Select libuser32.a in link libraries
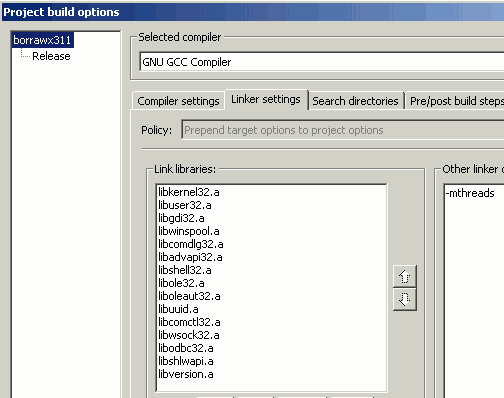Image resolution: width=504 pixels, height=398 pixels. tap(185, 205)
